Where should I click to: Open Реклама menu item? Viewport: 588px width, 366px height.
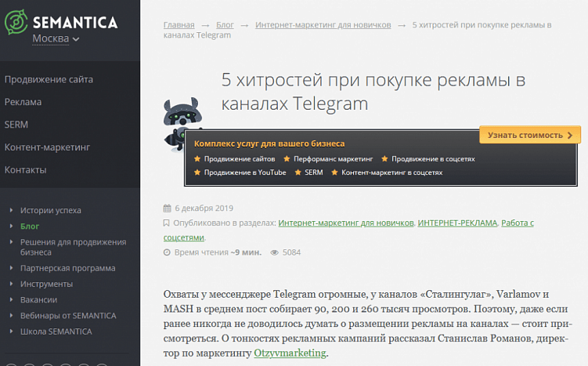[x=23, y=102]
